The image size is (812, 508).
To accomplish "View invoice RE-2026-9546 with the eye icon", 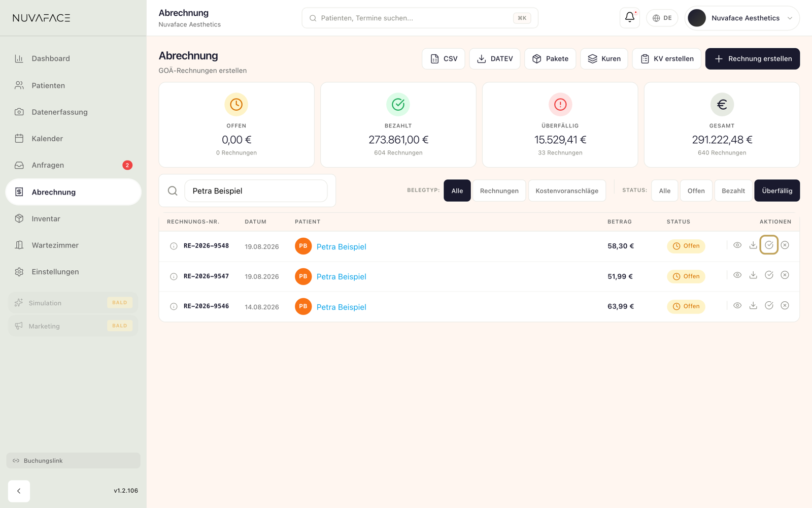I will [737, 306].
